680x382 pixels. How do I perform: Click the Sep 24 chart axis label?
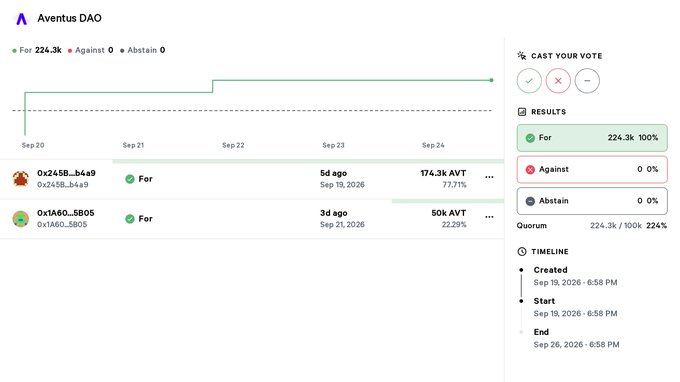pyautogui.click(x=433, y=145)
